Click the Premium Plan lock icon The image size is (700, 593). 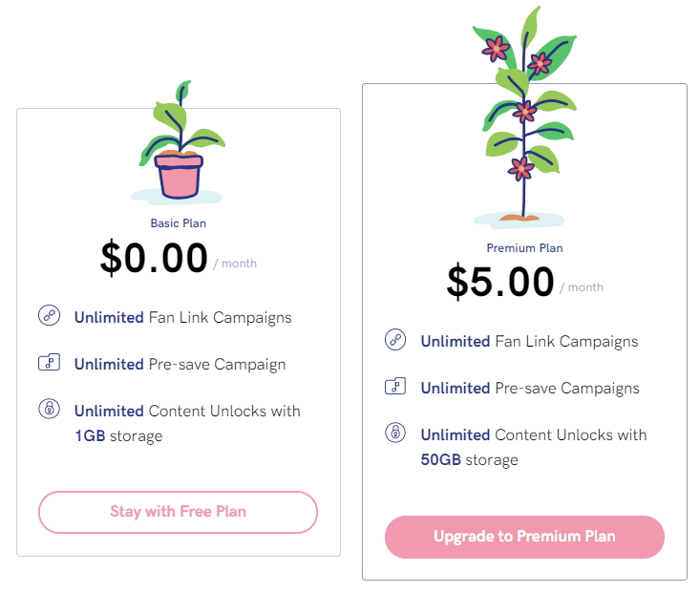395,434
